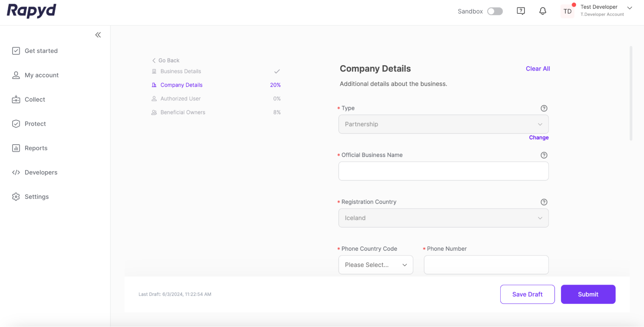The image size is (644, 327).
Task: Click help icon for Official Business Name
Action: click(x=544, y=155)
